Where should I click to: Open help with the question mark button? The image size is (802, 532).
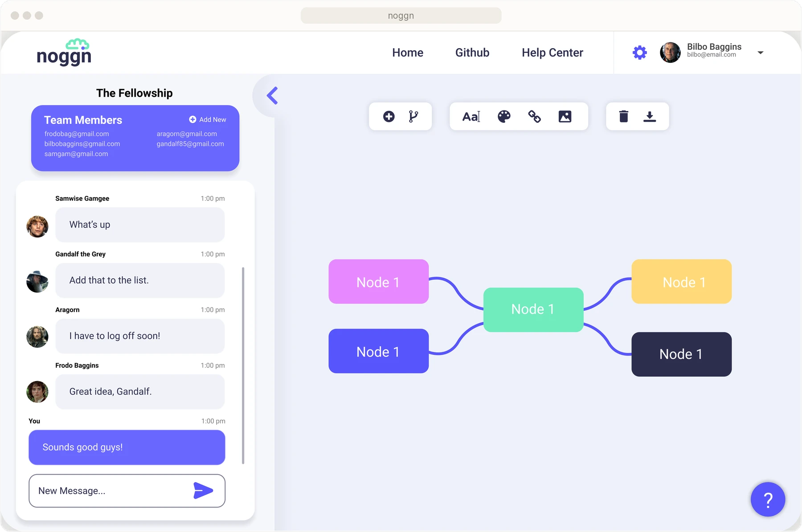tap(768, 500)
